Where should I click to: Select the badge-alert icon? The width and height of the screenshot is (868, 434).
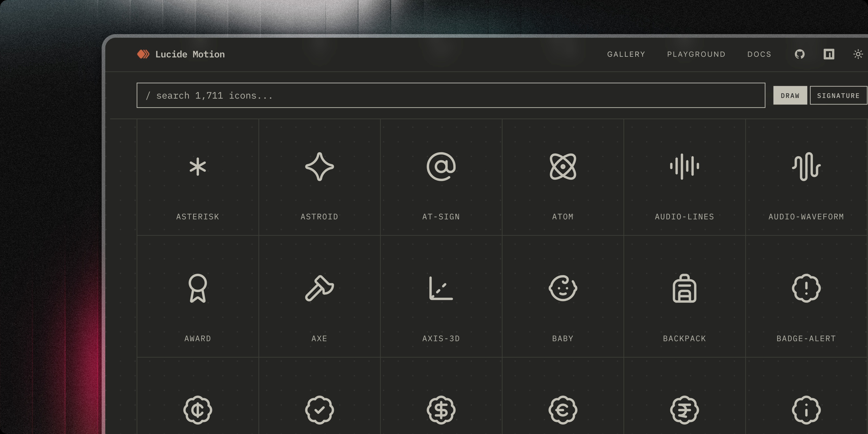806,288
